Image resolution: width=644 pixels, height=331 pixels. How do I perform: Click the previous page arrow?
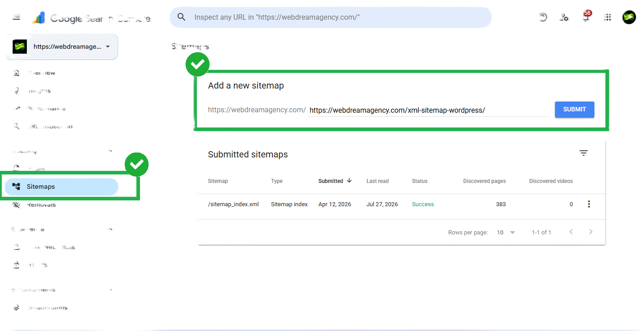pos(571,232)
